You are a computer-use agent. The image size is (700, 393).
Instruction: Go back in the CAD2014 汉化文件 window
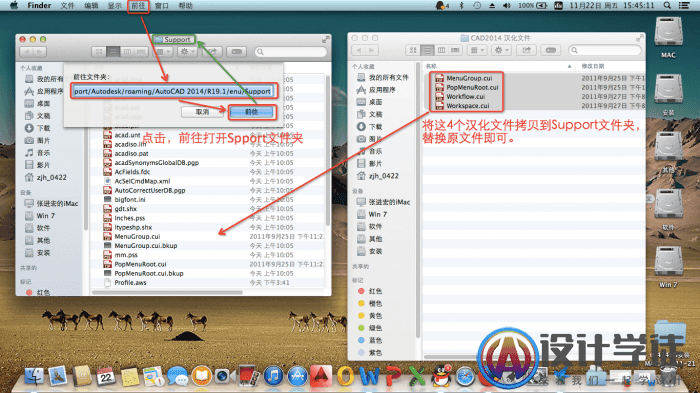click(x=359, y=50)
